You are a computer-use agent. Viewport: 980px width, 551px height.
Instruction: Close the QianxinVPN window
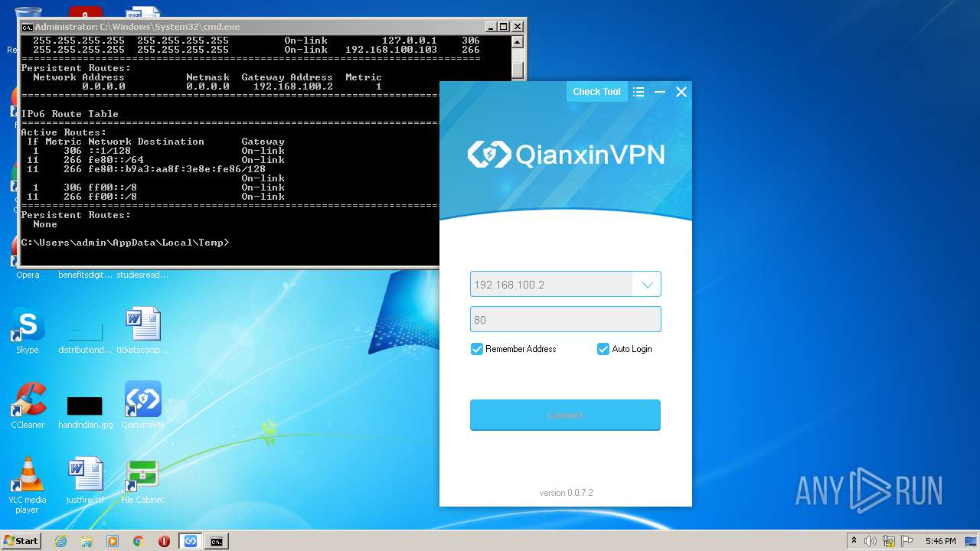click(x=681, y=92)
